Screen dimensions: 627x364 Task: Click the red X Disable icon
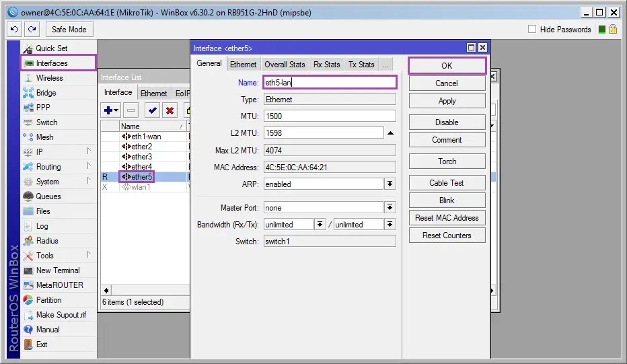[170, 110]
